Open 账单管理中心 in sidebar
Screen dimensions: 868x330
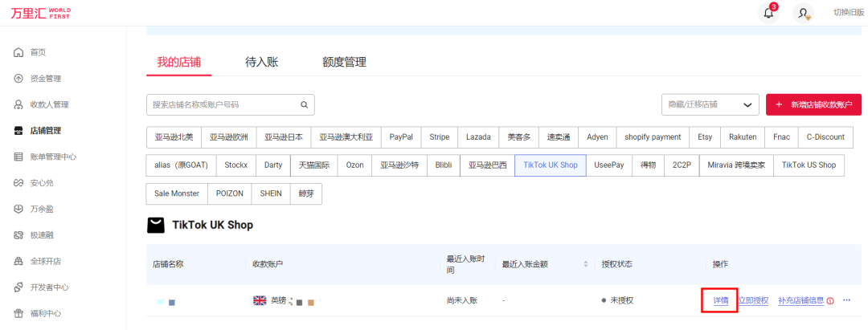[53, 157]
